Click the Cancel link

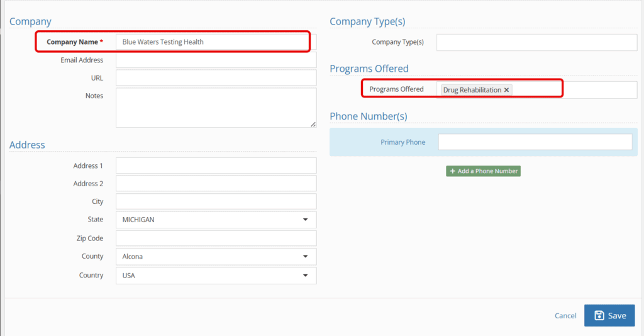pos(565,315)
